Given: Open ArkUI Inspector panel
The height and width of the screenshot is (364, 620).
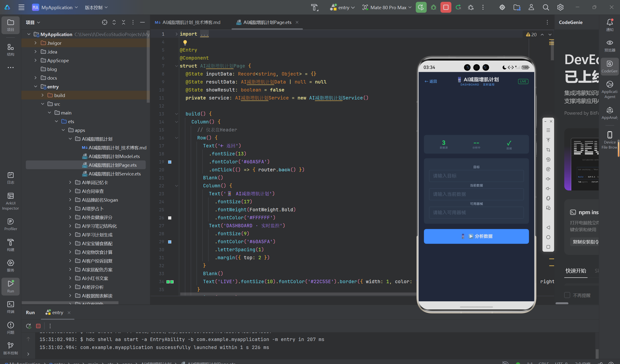Looking at the screenshot, I should (11, 202).
